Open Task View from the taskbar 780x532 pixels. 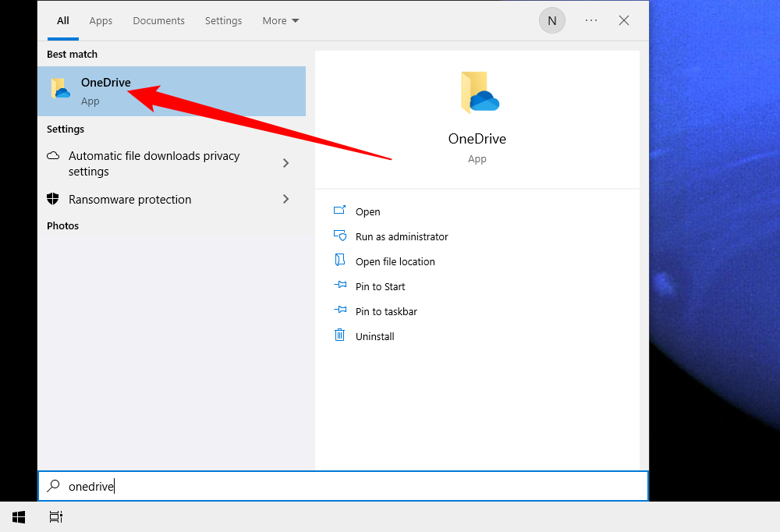[55, 516]
